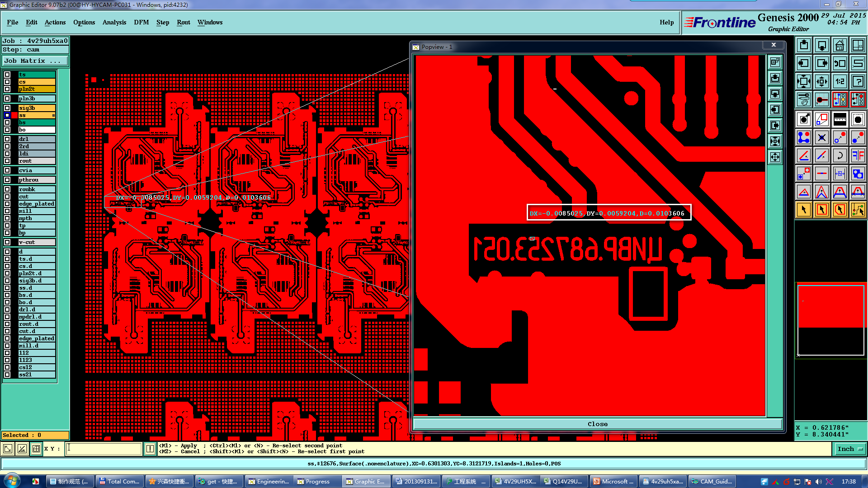The width and height of the screenshot is (868, 488).
Task: Open the Analysis menu
Action: [x=114, y=22]
